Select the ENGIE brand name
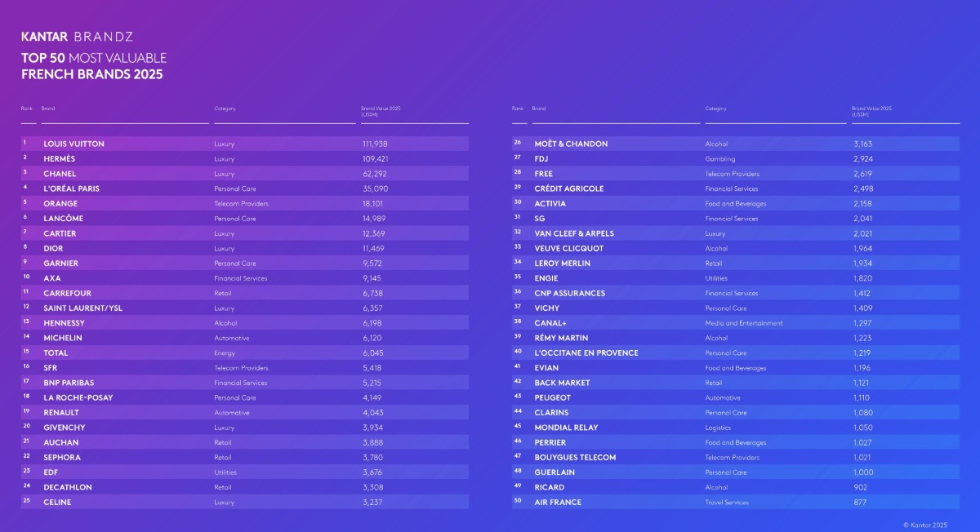Image resolution: width=980 pixels, height=532 pixels. (546, 278)
